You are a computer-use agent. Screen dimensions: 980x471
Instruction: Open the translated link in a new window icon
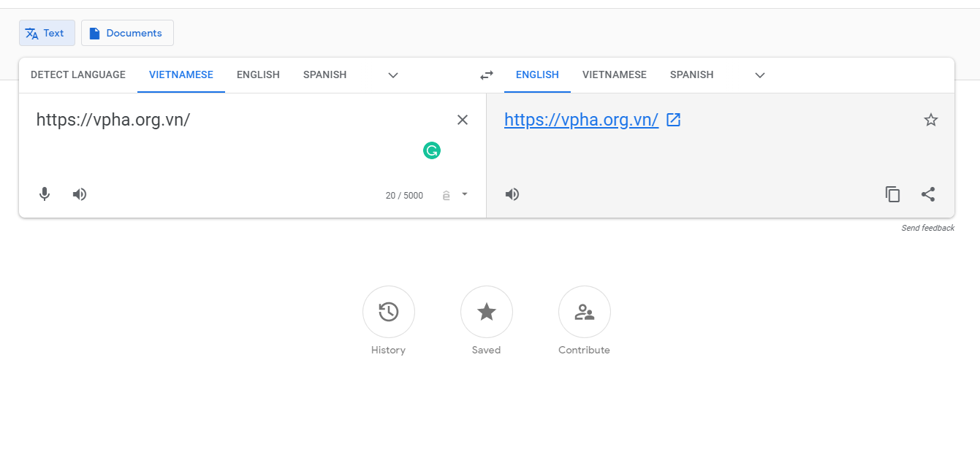coord(674,120)
